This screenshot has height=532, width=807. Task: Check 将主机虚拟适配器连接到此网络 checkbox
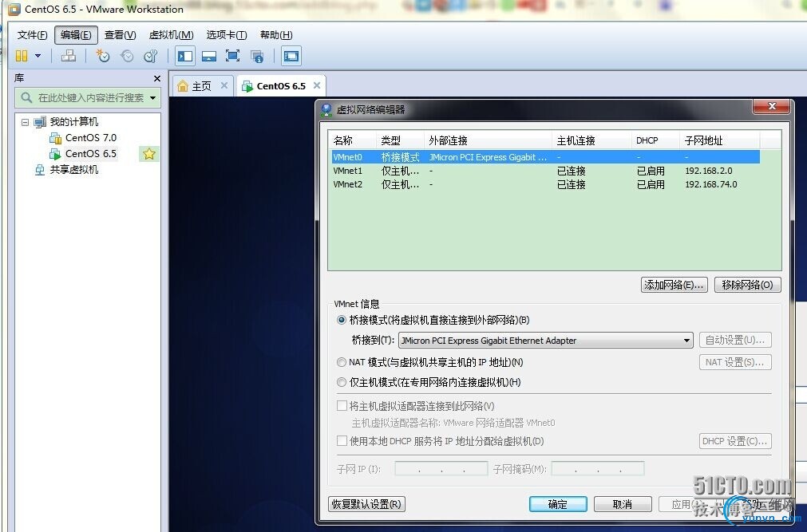342,406
